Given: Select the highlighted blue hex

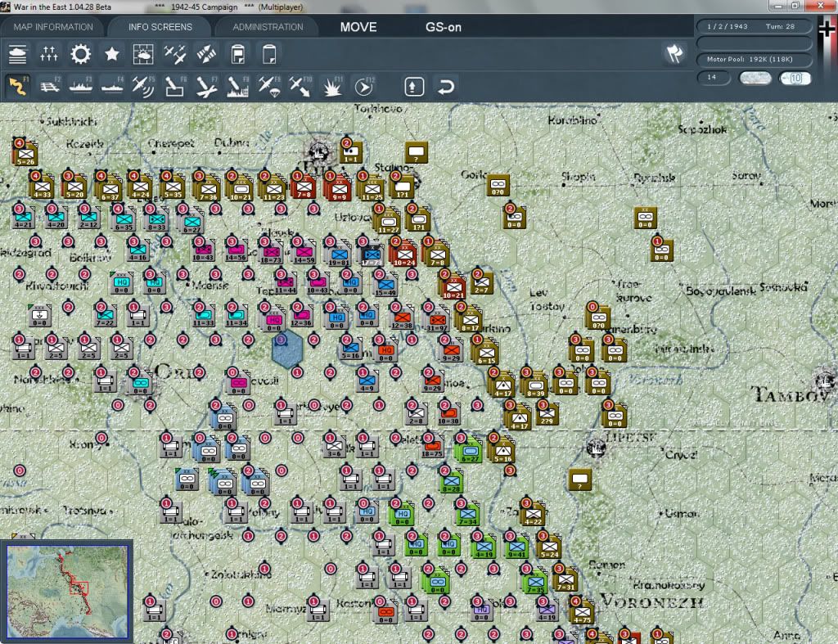Looking at the screenshot, I should pyautogui.click(x=287, y=349).
